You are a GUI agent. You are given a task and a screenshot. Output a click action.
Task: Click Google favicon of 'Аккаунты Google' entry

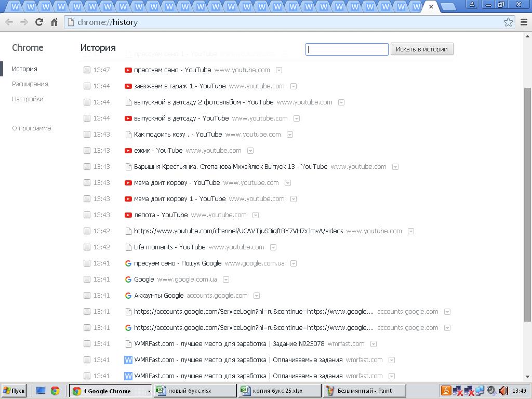128,296
